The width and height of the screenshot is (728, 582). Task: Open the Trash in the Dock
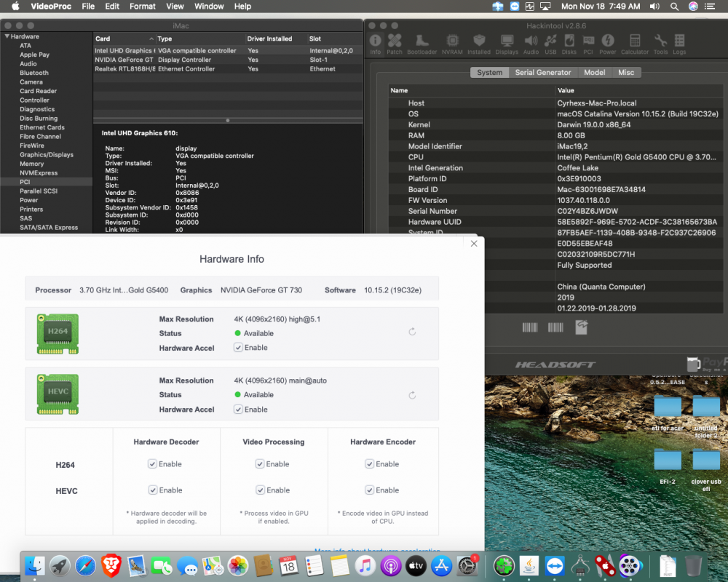tap(693, 566)
